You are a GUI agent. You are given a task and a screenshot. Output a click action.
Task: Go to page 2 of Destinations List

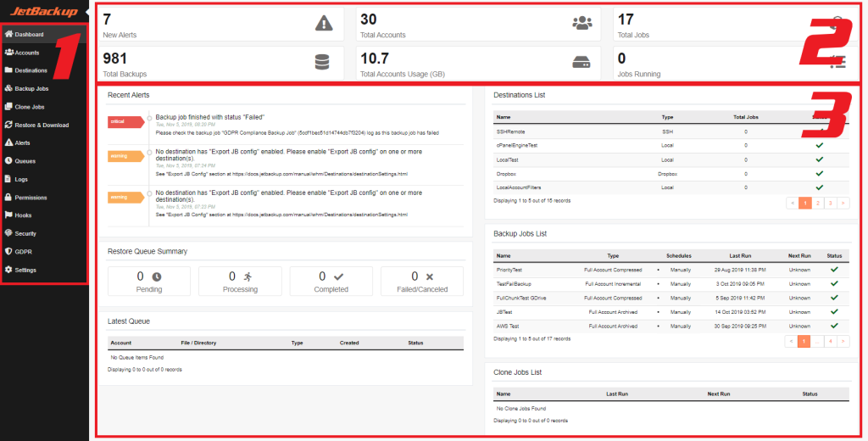coord(817,204)
